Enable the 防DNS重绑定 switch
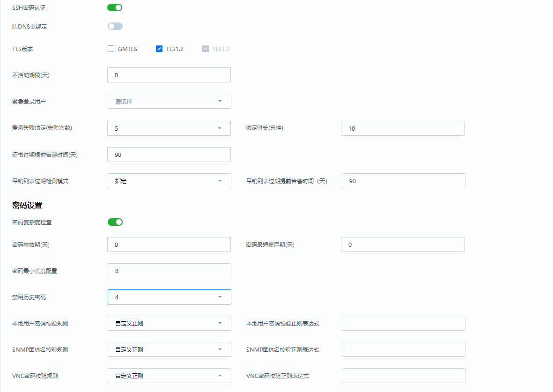Screen dimensions: 553x392 click(x=115, y=26)
